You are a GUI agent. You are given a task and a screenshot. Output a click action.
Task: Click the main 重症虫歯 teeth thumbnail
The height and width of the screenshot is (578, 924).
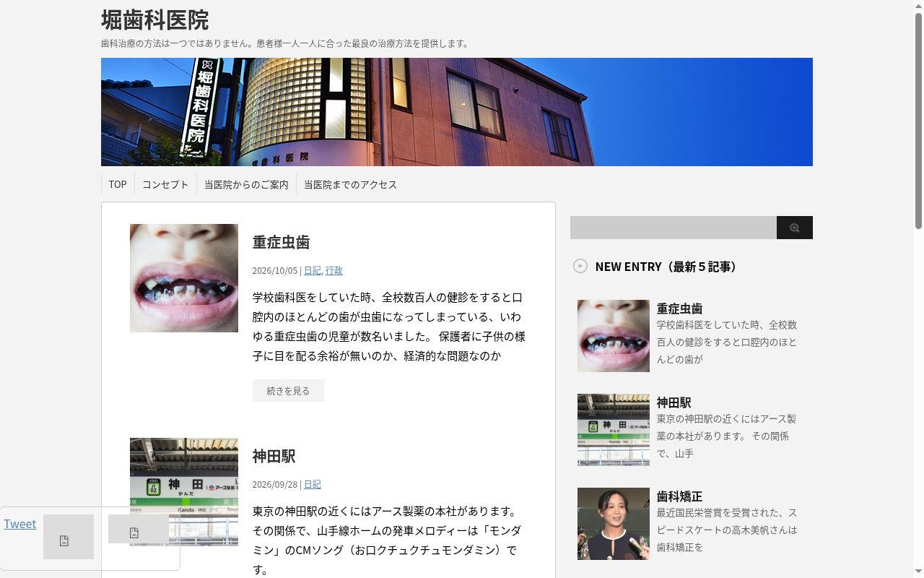click(x=184, y=278)
